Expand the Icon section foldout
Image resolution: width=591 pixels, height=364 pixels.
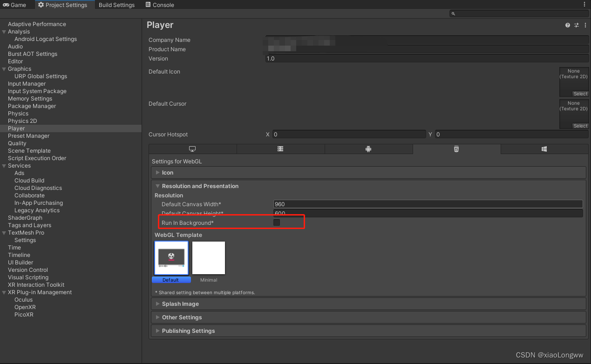158,173
